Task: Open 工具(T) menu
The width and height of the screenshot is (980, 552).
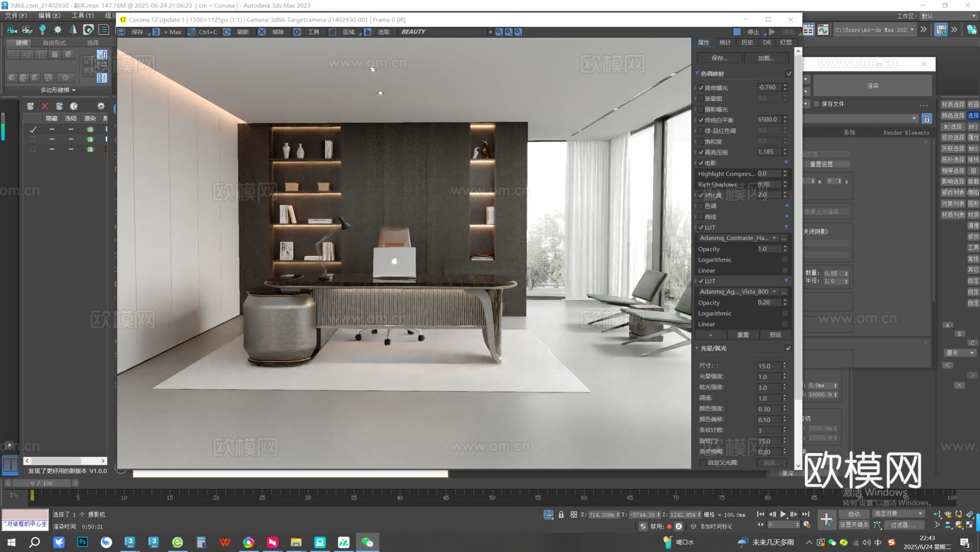Action: tap(82, 16)
